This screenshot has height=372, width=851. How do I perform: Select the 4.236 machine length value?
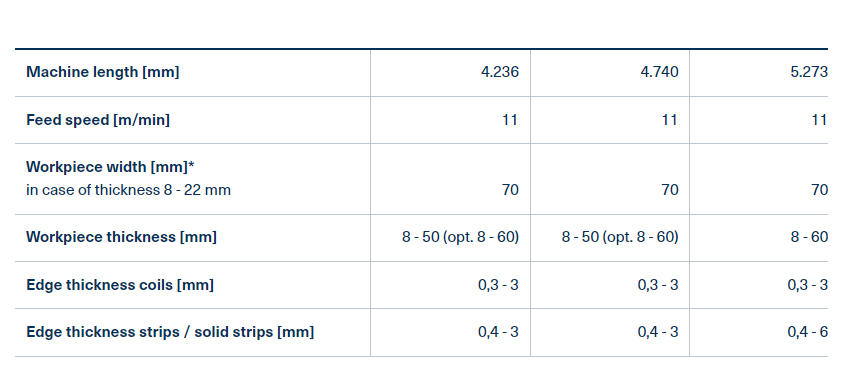[x=500, y=72]
